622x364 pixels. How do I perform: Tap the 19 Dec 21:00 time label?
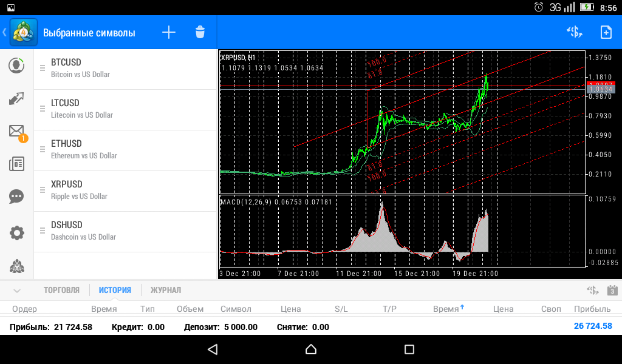(x=475, y=274)
